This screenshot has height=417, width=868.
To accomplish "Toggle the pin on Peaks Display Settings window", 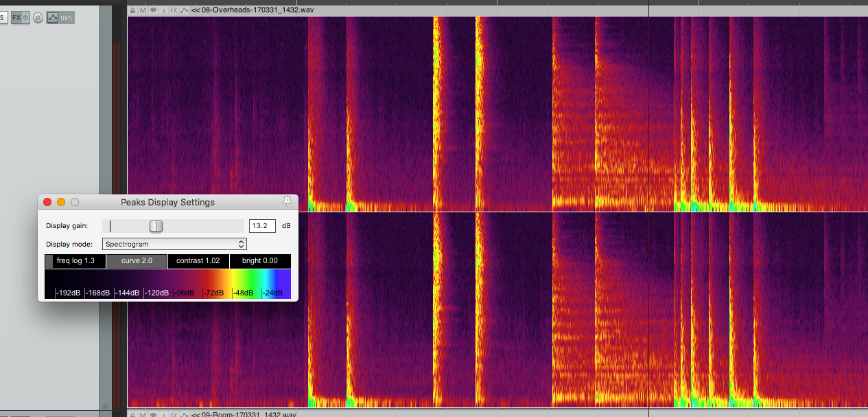I will 288,201.
